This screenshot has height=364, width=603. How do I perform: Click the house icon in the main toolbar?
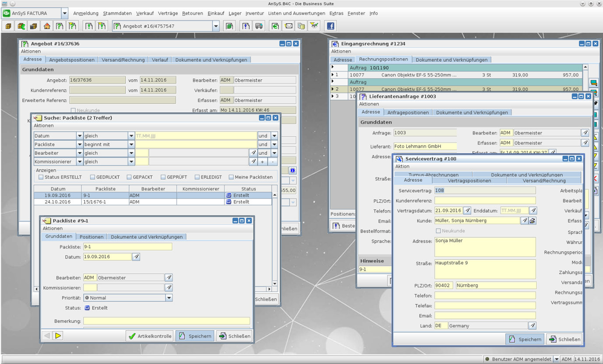(46, 26)
